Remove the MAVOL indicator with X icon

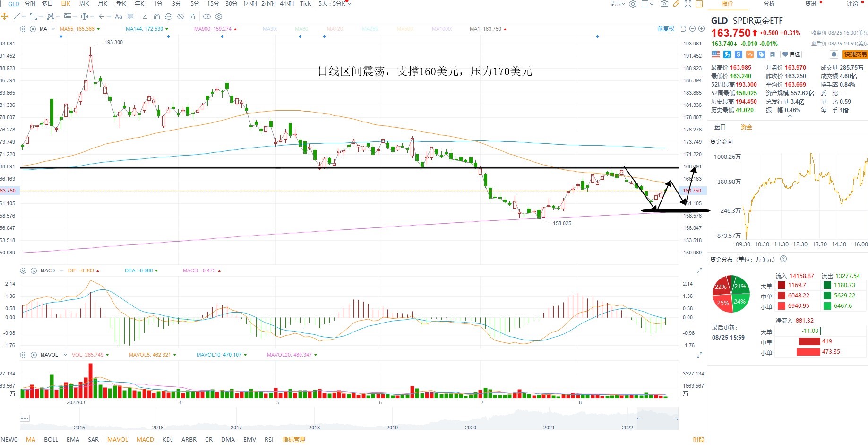tap(34, 355)
